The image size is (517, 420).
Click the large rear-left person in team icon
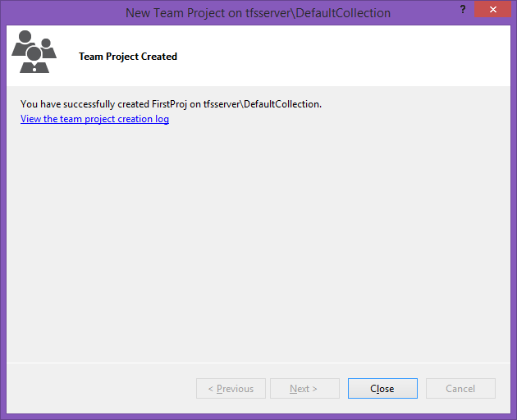pos(22,42)
